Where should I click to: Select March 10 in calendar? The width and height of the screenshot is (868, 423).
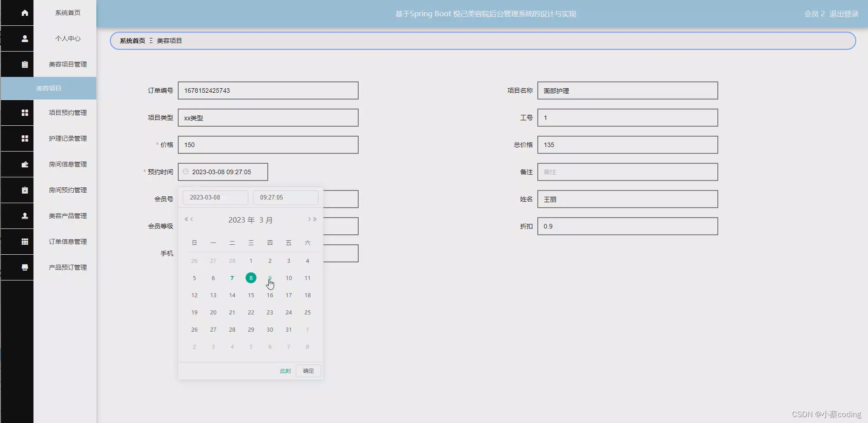click(289, 278)
